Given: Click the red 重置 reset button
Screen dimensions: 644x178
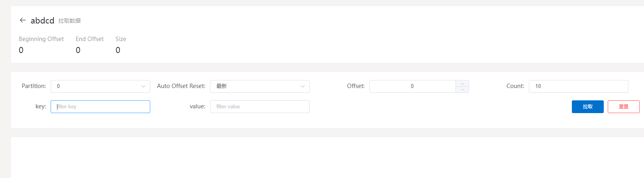Looking at the screenshot, I should [623, 107].
